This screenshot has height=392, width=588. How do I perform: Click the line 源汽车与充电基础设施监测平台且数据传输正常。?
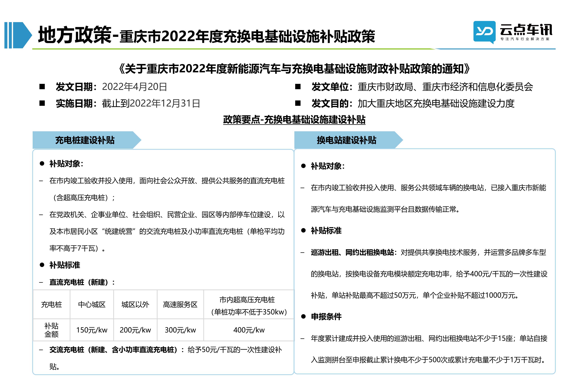(x=385, y=209)
